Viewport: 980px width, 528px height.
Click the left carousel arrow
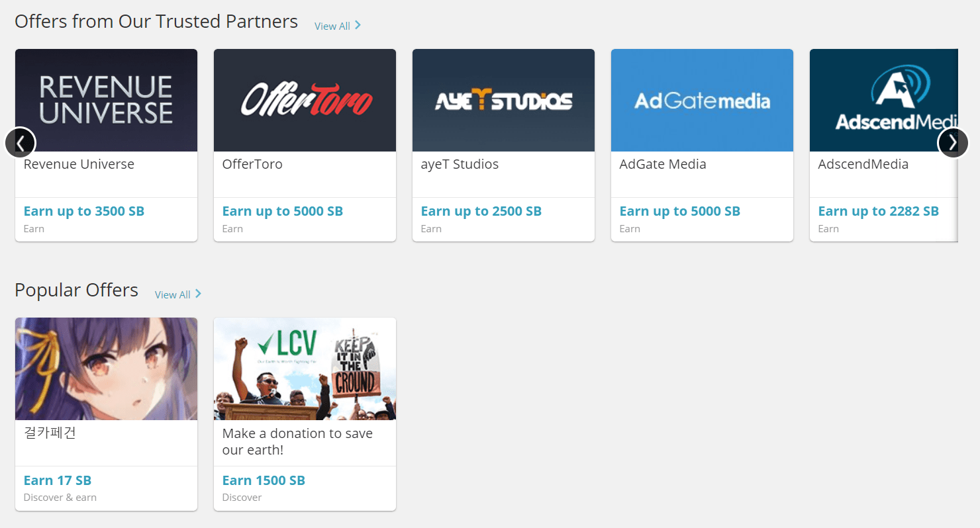pos(20,142)
